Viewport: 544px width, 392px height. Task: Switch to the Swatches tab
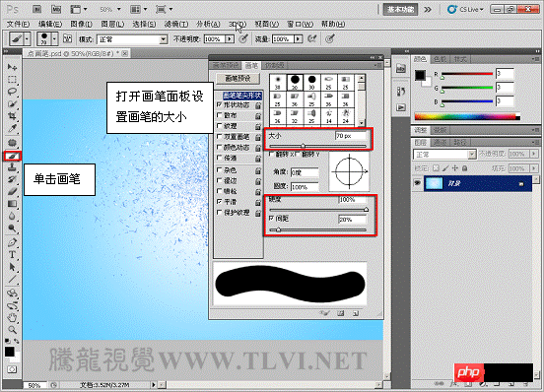441,59
